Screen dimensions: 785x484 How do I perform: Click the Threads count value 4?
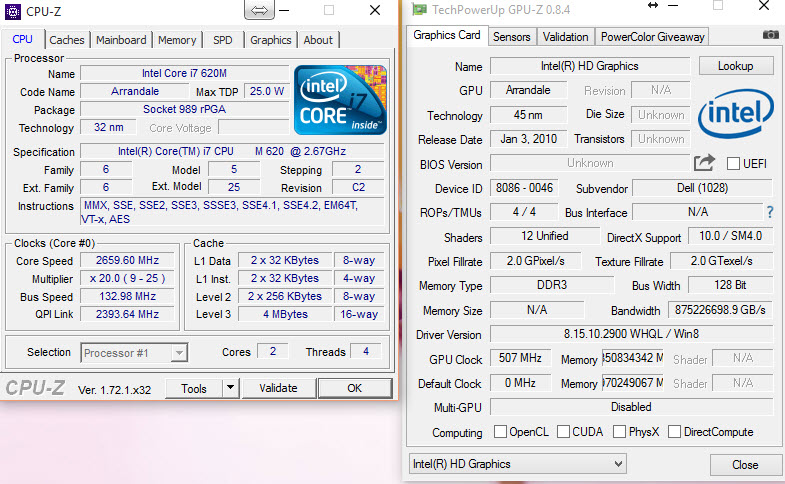tap(366, 351)
